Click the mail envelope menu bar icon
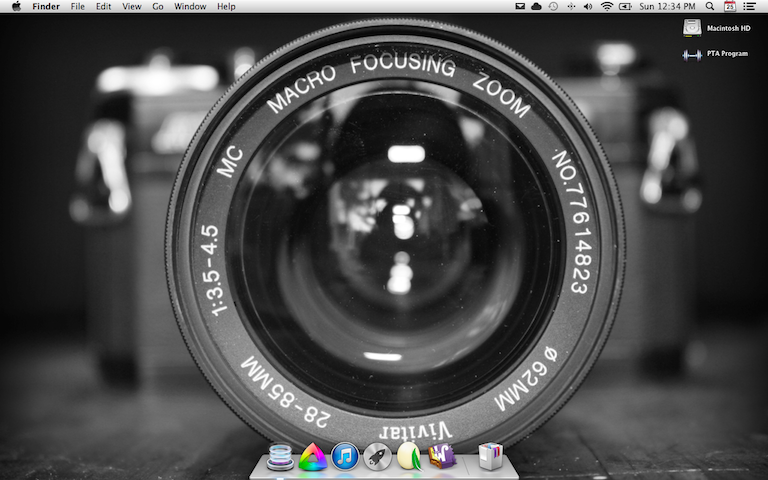 520,6
